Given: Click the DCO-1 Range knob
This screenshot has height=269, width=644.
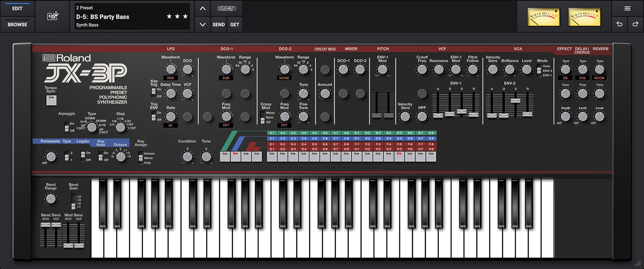Looking at the screenshot, I should (245, 69).
